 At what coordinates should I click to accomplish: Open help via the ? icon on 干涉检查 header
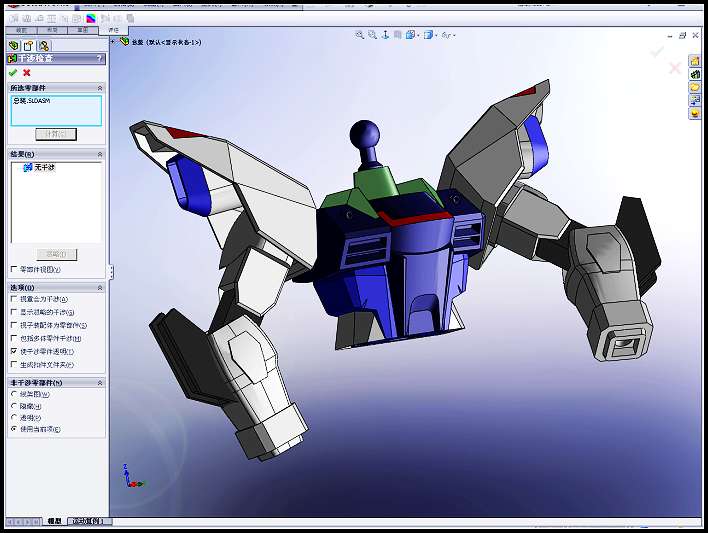[x=99, y=58]
